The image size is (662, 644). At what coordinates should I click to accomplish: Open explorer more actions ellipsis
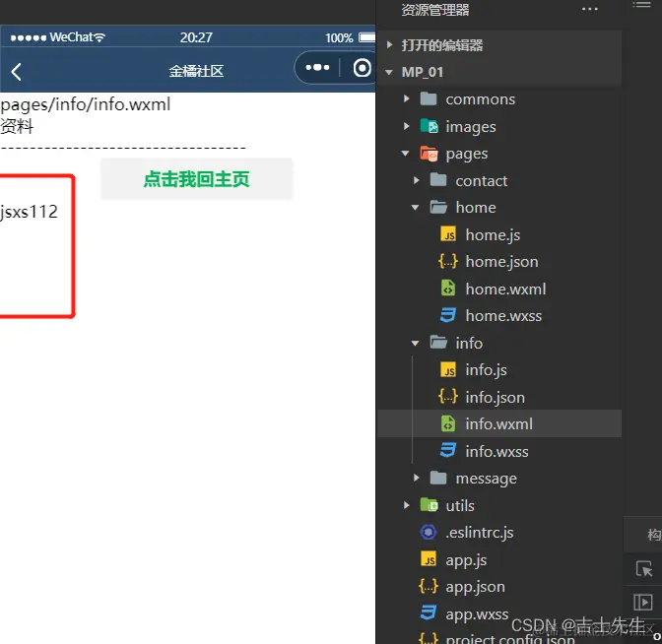589,9
